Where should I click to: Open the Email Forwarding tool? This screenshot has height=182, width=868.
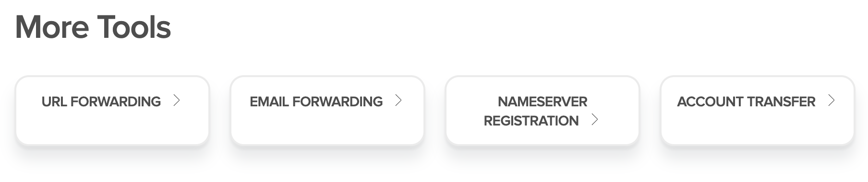(327, 110)
